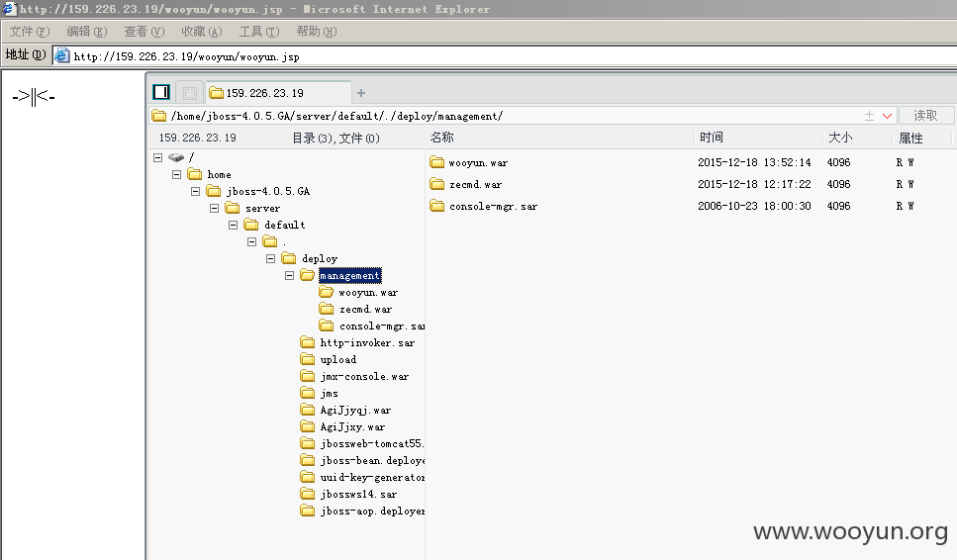
Task: Click the upload folder icon
Action: [308, 359]
